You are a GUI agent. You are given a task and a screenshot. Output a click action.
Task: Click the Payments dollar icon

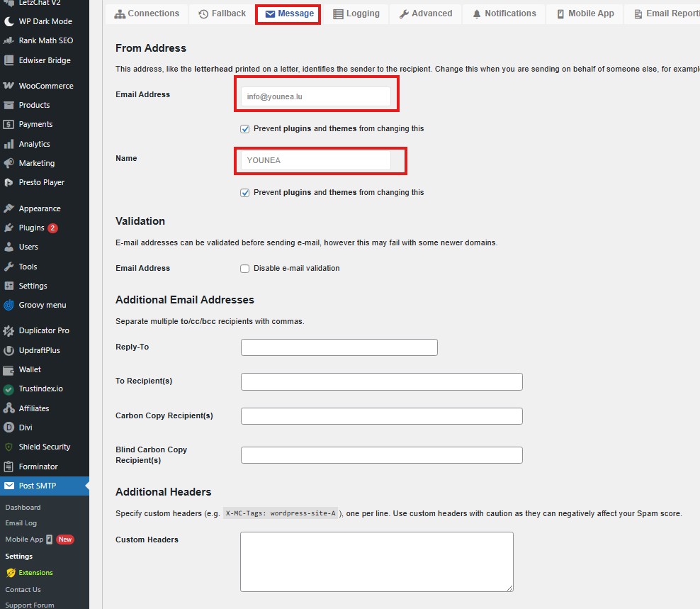pos(9,124)
